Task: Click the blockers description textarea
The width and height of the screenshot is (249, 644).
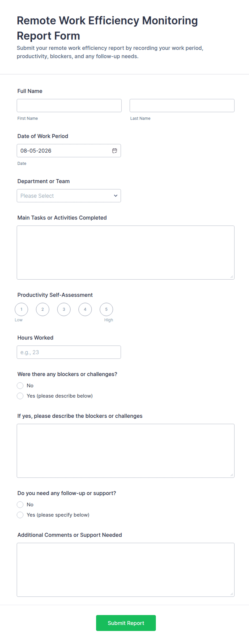Action: click(x=126, y=451)
